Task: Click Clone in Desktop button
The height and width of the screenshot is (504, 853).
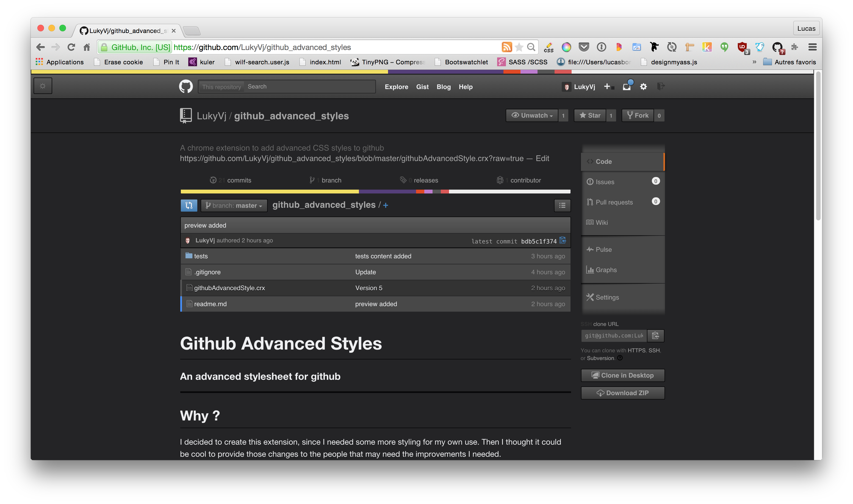Action: pos(622,375)
